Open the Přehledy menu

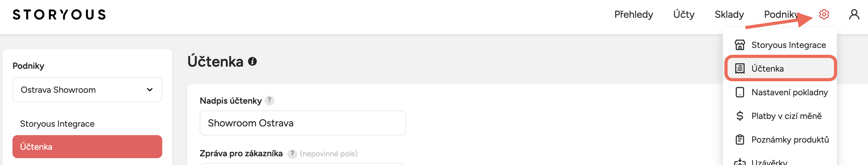point(633,14)
